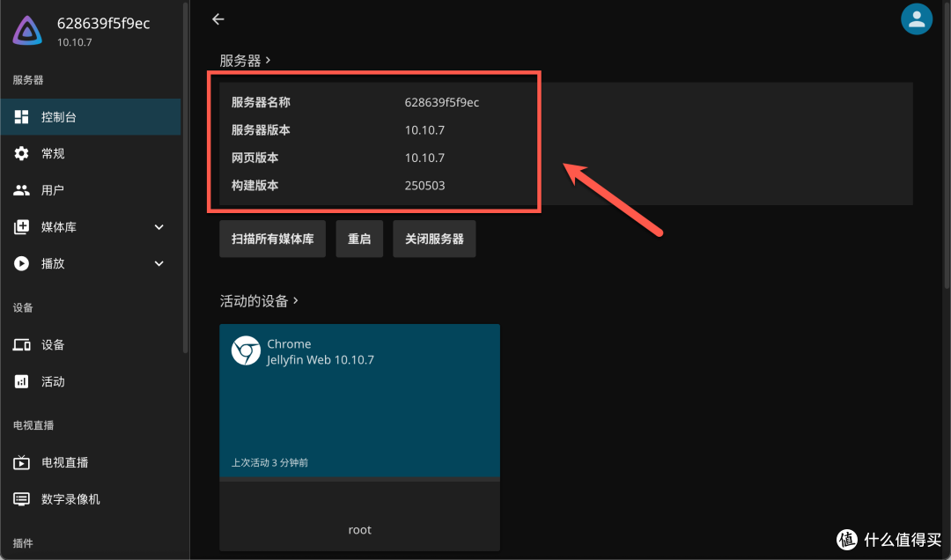The image size is (951, 560).
Task: Click the sidebar vertical scrollbar
Action: pyautogui.click(x=186, y=176)
